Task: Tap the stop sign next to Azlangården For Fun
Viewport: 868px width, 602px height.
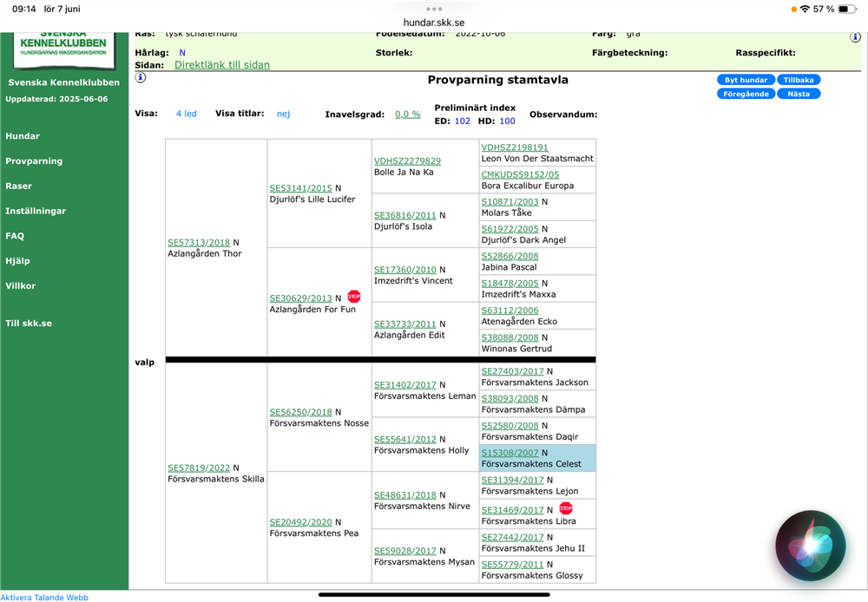Action: click(x=354, y=297)
